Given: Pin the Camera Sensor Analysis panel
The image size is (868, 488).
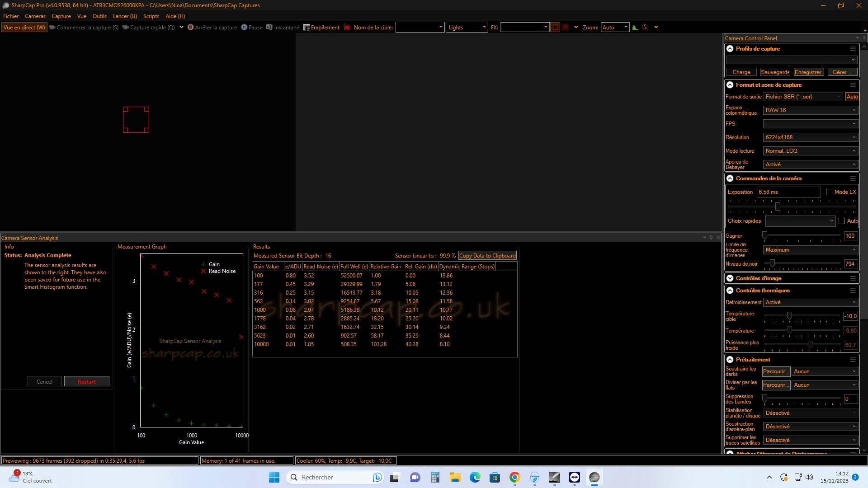Looking at the screenshot, I should coord(711,238).
